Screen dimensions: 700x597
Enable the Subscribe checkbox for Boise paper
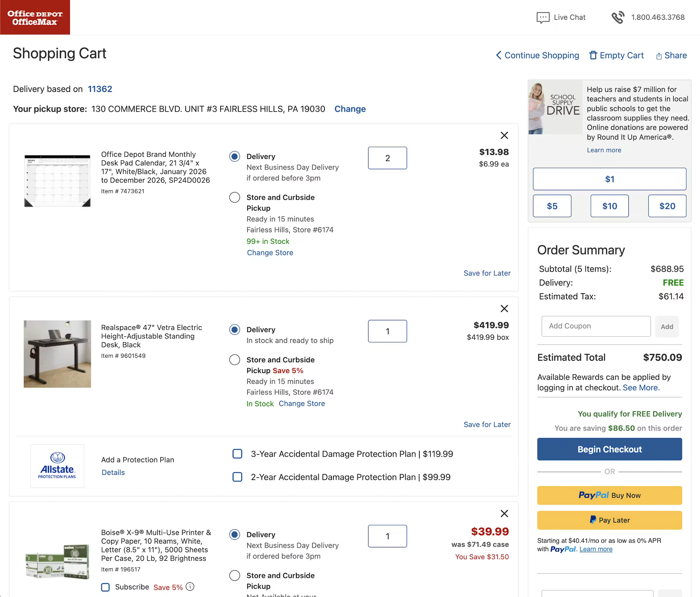pos(105,587)
